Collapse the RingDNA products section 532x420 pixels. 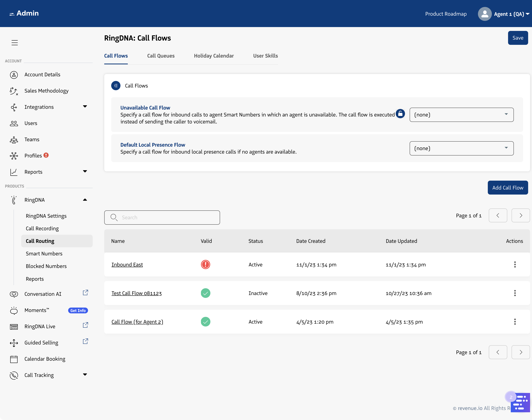pos(85,200)
